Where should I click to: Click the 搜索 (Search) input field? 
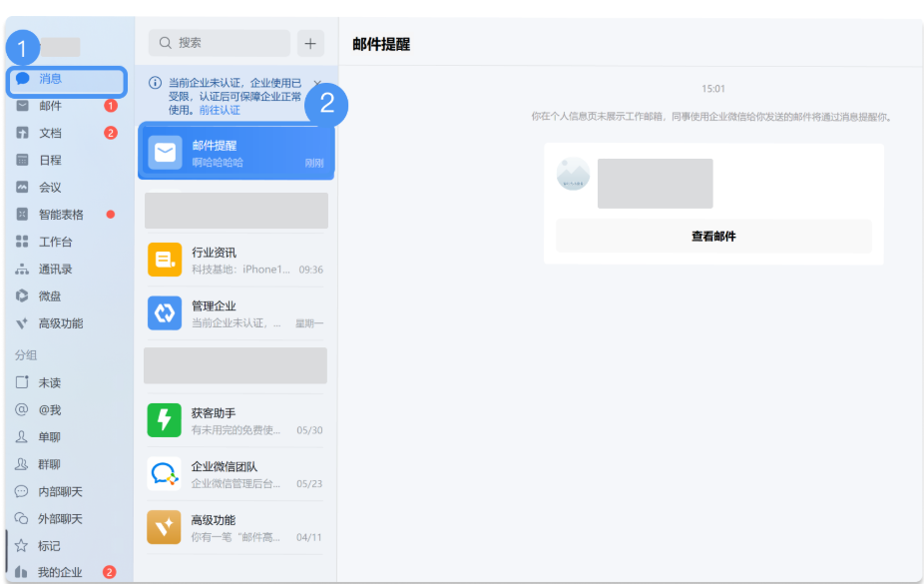click(x=219, y=43)
